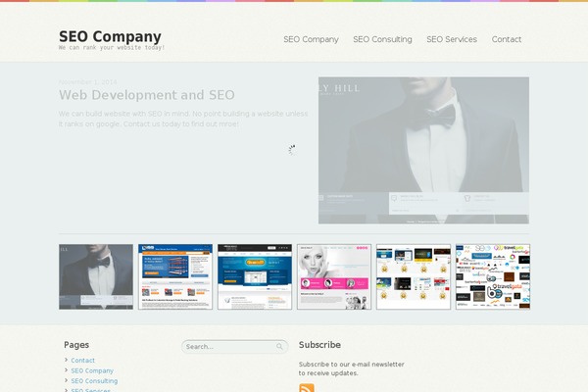Click the text 'Subscribe to our e-mail newsletter'
Viewport: 588px width, 392px height.
[x=352, y=365]
